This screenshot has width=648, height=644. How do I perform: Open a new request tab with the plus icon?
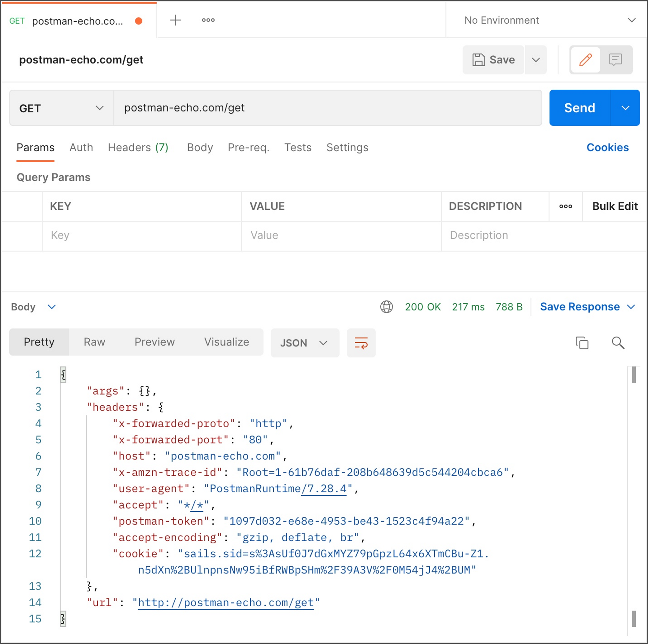[x=175, y=20]
